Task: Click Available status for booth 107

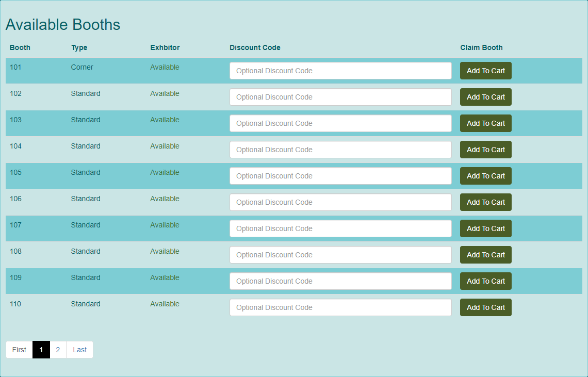Action: 165,225
